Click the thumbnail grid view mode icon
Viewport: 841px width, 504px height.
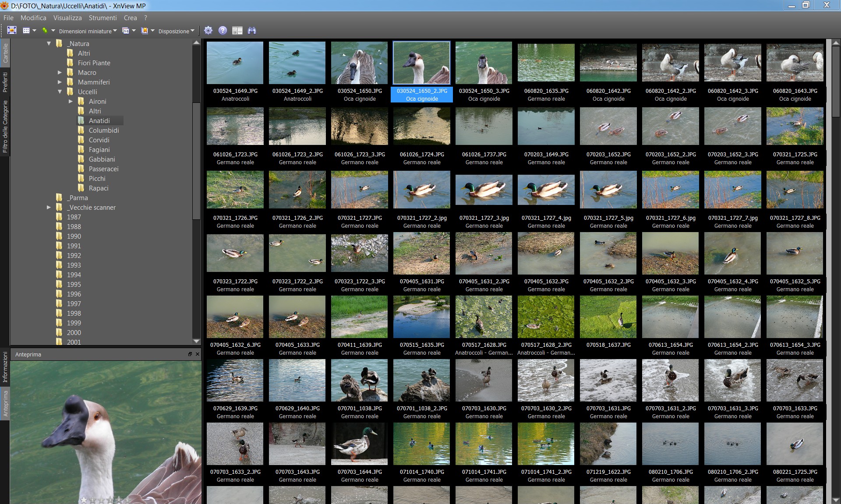[26, 31]
